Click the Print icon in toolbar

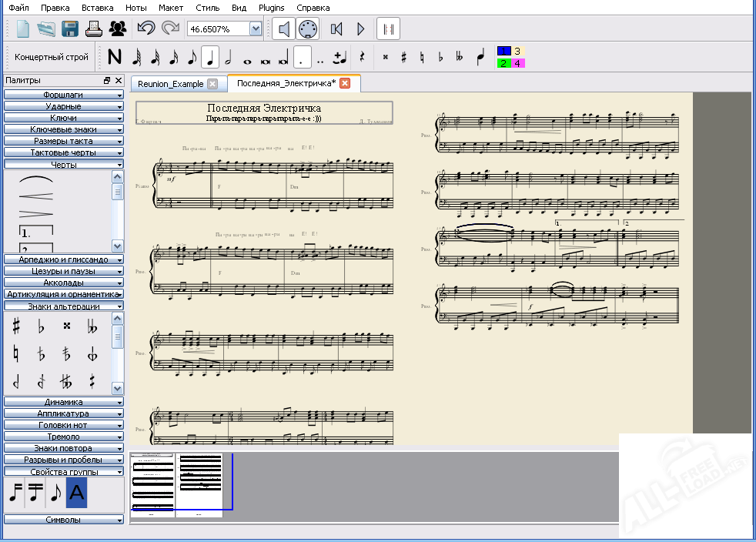[x=93, y=29]
